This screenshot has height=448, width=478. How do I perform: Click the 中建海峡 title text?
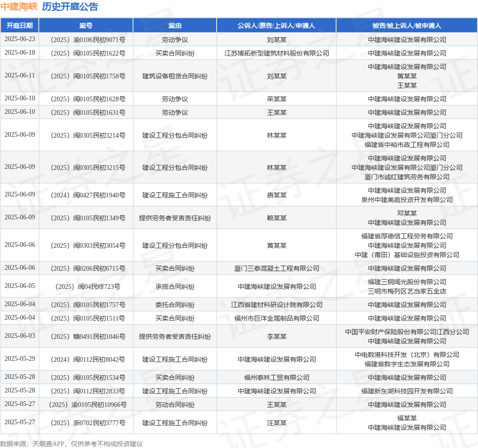[19, 7]
